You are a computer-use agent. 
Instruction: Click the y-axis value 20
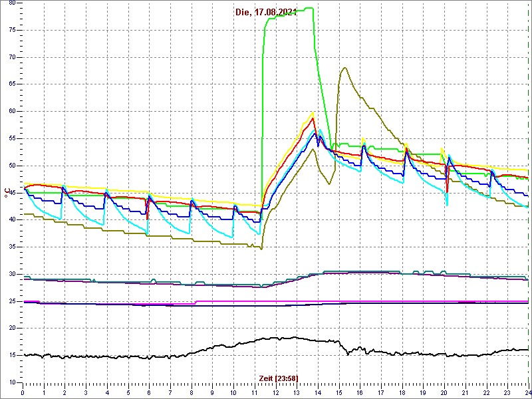(x=12, y=328)
